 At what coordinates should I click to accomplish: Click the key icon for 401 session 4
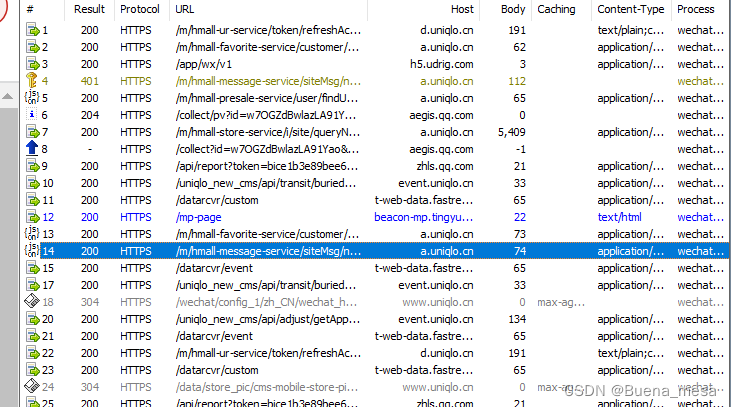click(x=32, y=81)
